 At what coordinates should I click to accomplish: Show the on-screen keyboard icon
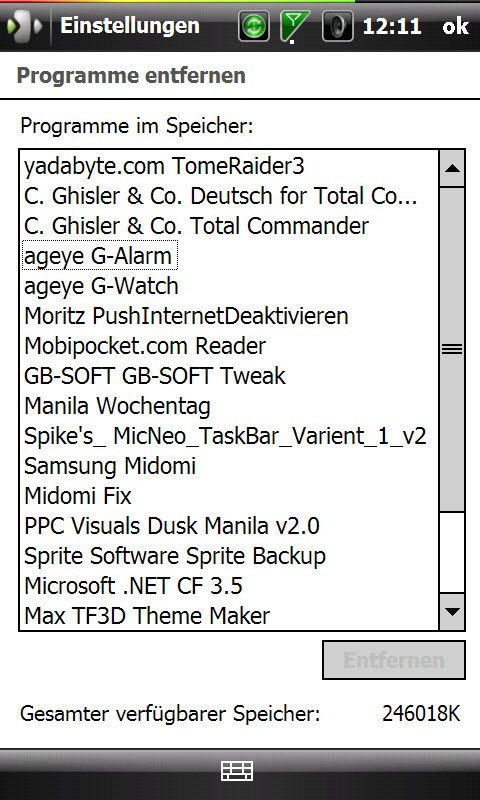pyautogui.click(x=237, y=771)
